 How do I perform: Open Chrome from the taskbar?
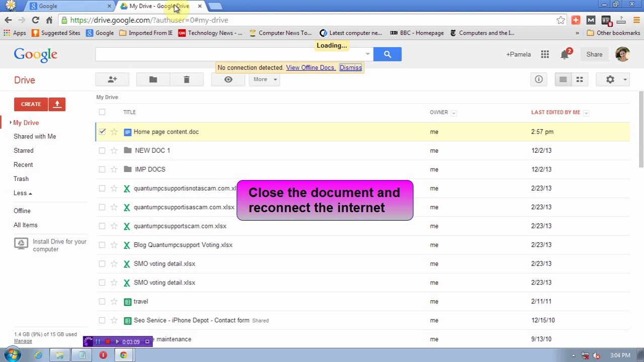coord(123,355)
